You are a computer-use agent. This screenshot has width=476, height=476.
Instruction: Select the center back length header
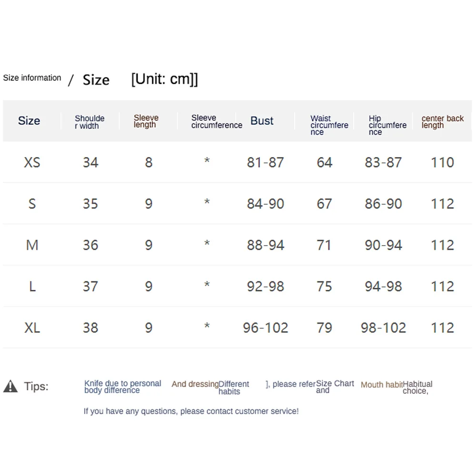point(443,122)
